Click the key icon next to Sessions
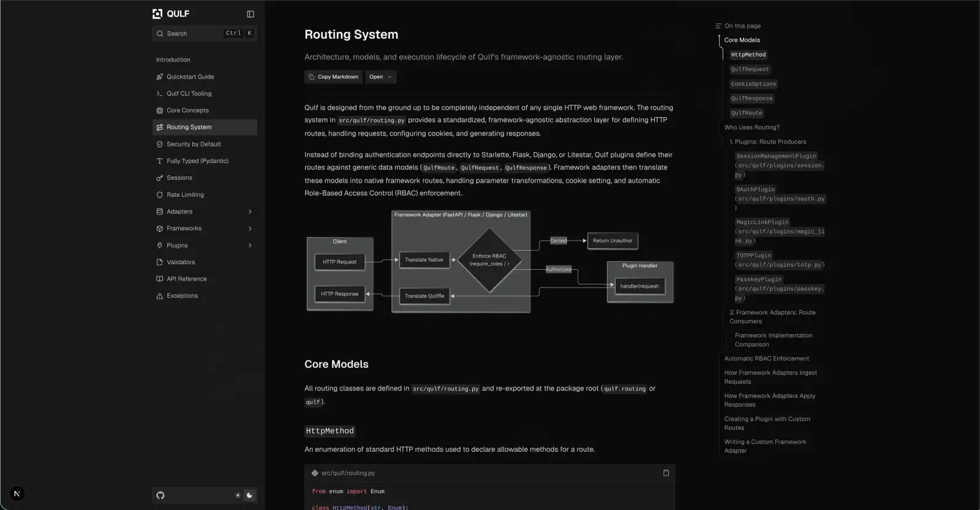This screenshot has height=510, width=980. coord(159,178)
